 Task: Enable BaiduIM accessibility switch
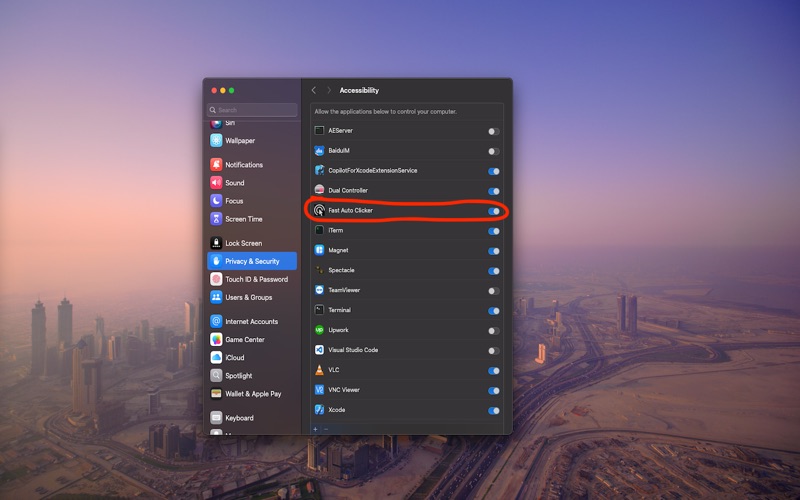493,151
